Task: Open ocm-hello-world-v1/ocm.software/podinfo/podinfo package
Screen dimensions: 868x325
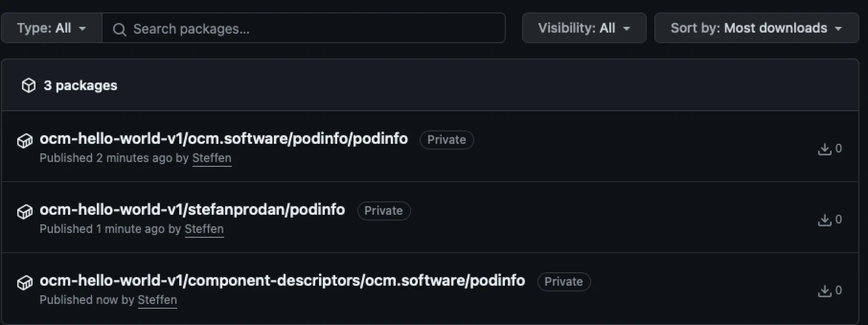Action: click(224, 139)
